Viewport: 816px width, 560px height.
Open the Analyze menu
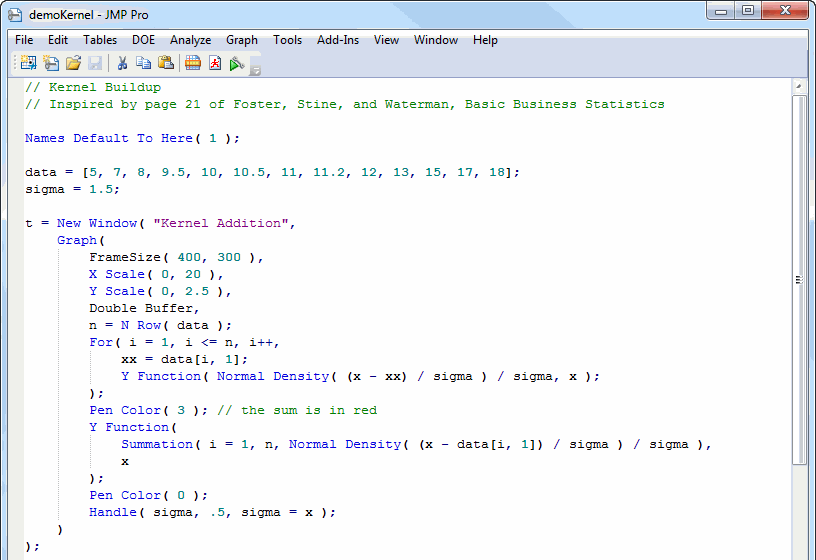tap(190, 40)
